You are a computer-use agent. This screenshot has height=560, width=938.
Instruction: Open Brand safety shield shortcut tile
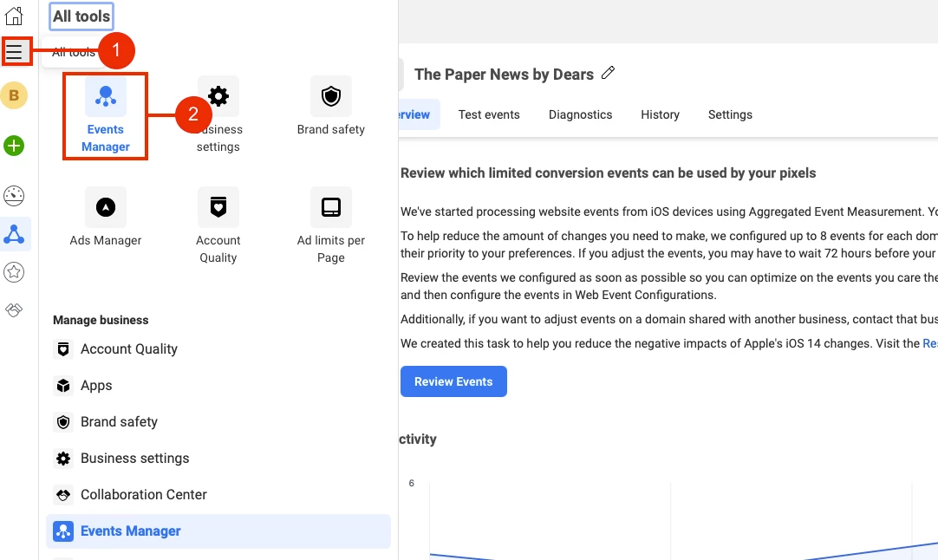pos(331,107)
